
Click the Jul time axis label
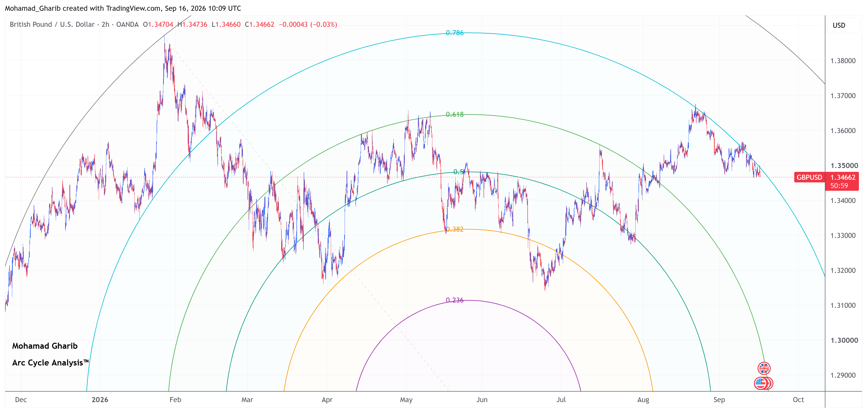coord(561,399)
